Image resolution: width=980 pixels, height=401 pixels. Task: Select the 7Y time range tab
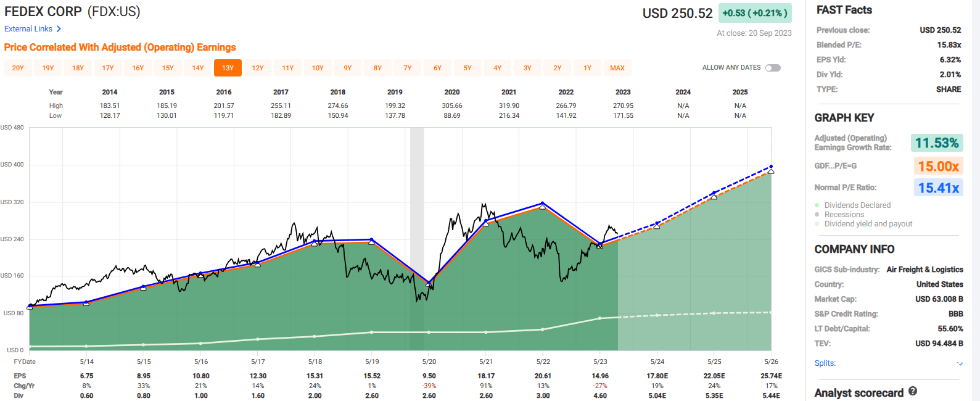[x=408, y=68]
